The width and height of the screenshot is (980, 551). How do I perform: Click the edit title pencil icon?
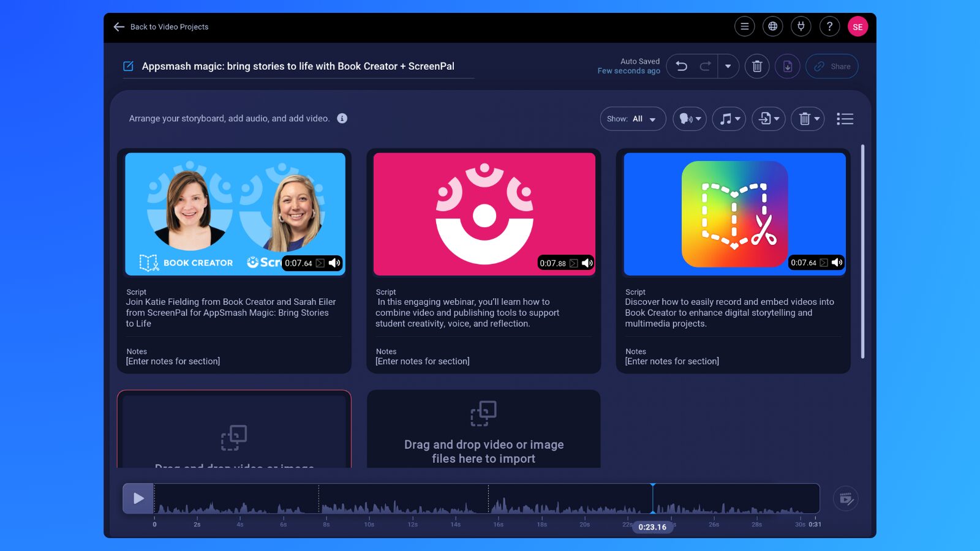point(128,66)
